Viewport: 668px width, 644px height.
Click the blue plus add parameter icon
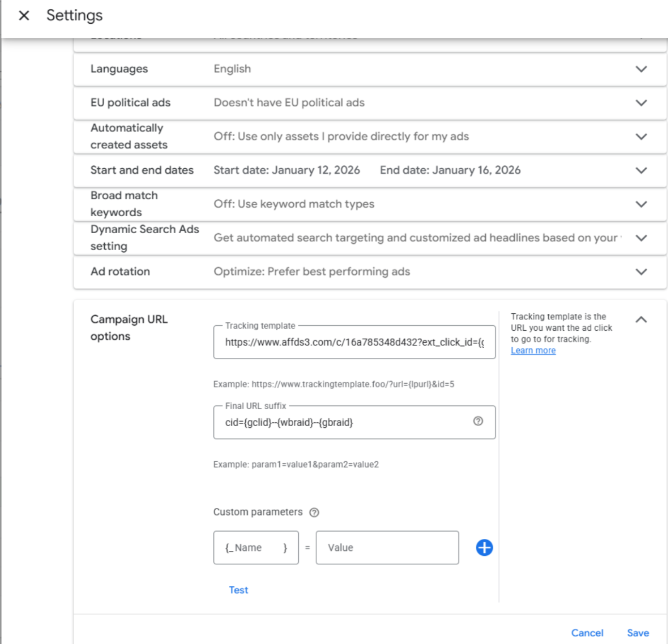484,547
